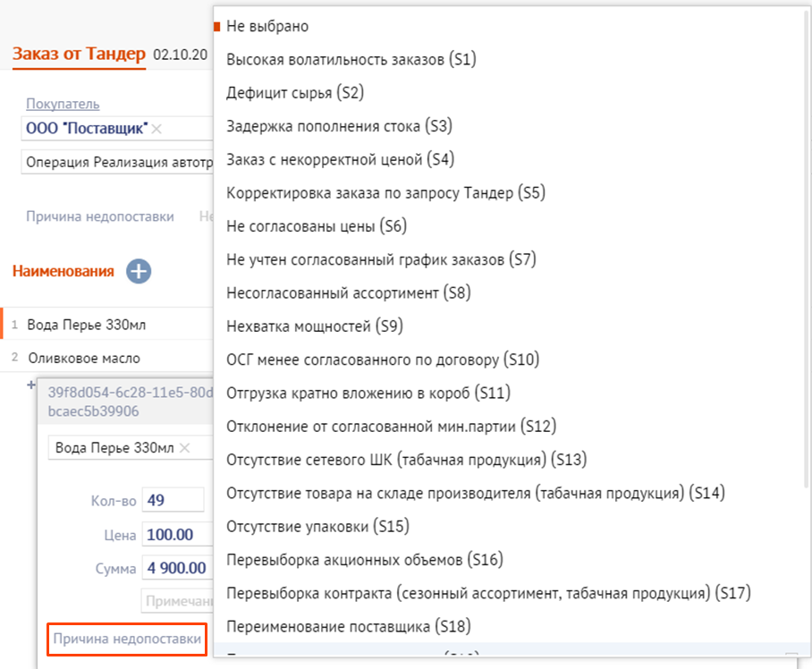Select the Оливковое масло row
Viewport: 812px width, 669px height.
(84, 358)
